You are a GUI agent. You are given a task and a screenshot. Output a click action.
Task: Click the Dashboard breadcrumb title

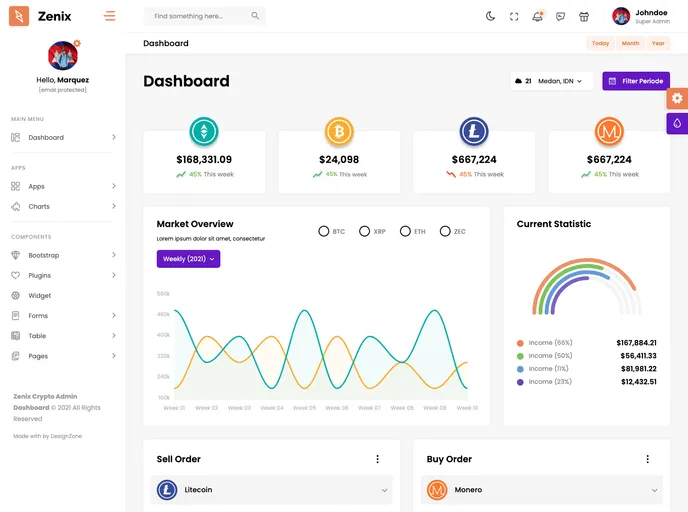tap(166, 43)
